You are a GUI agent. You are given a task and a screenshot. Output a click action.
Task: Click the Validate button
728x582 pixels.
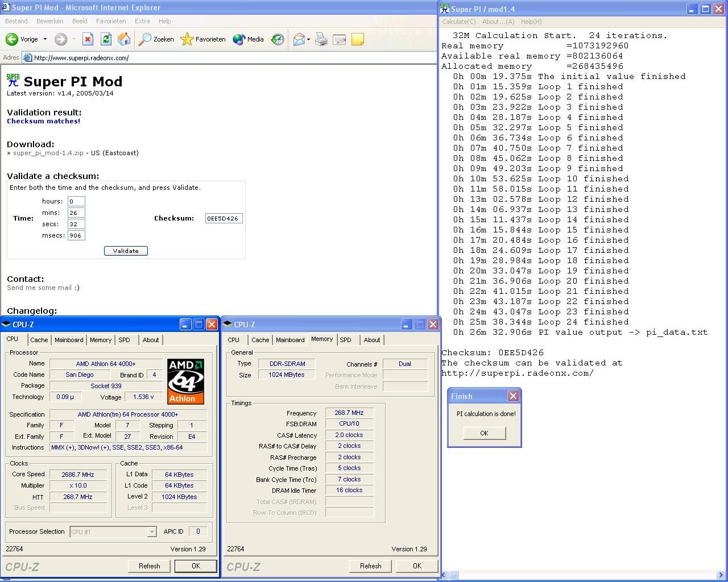pos(126,251)
